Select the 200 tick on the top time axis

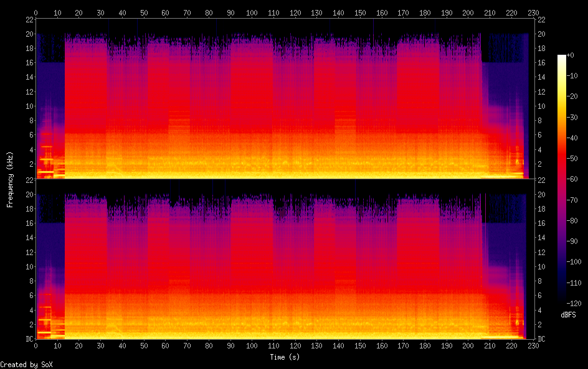[x=468, y=12]
